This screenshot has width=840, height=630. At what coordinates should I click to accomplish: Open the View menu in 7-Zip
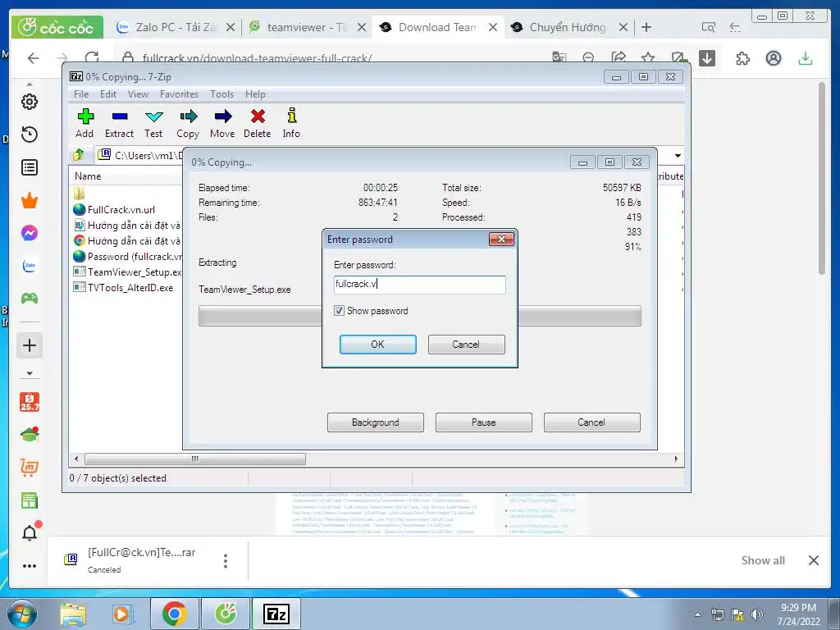pos(138,94)
